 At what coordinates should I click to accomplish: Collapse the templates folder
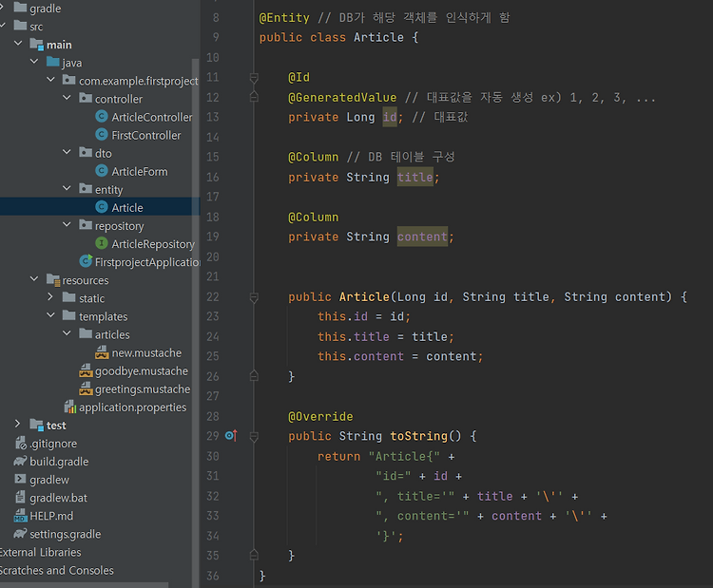pos(51,315)
